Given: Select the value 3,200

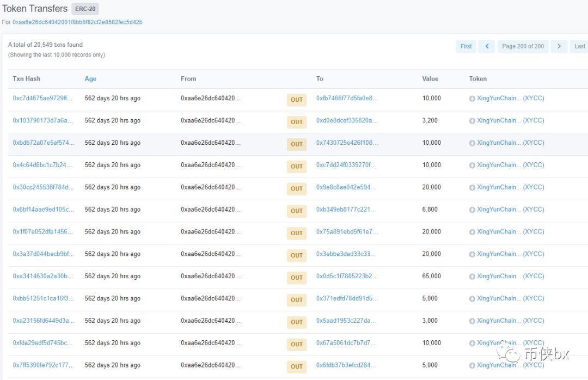Looking at the screenshot, I should 430,120.
